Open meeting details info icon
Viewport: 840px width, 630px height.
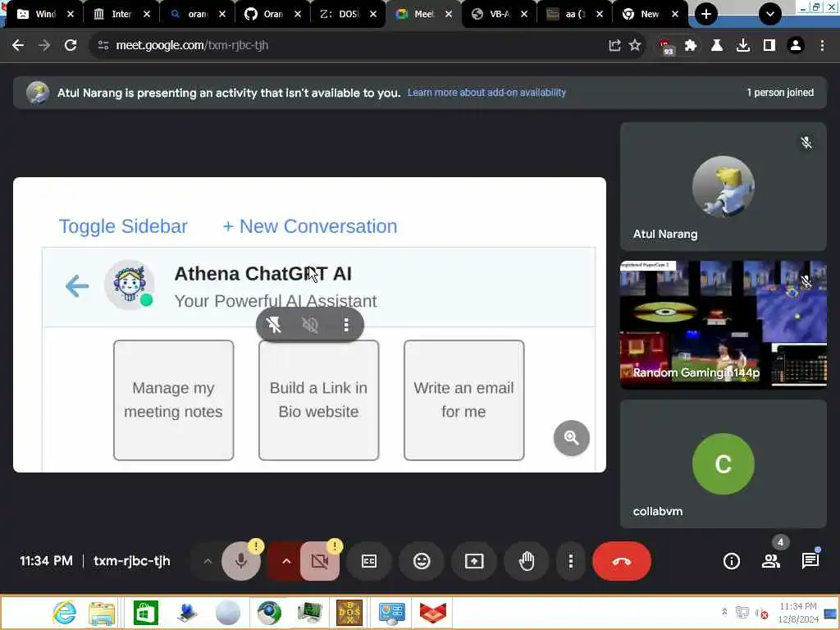(x=731, y=561)
